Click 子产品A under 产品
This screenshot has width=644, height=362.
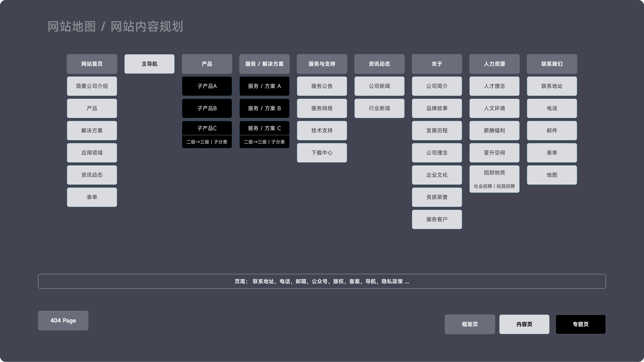point(207,86)
